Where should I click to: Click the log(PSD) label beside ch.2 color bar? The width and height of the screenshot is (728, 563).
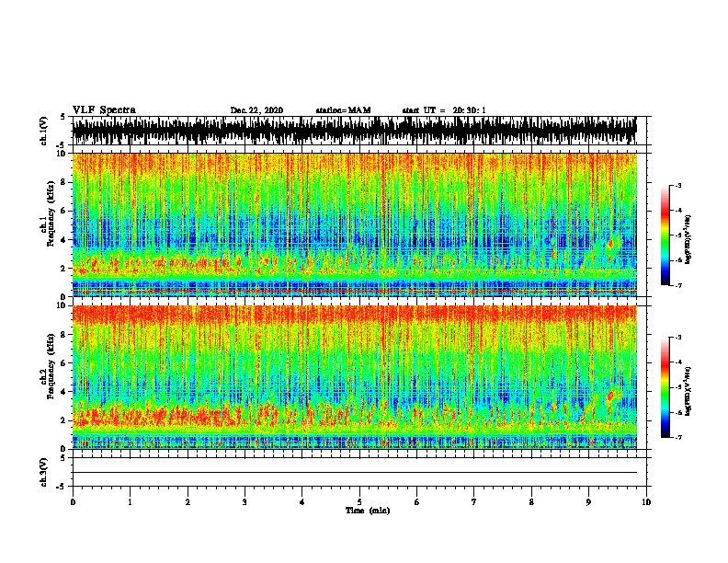[688, 391]
